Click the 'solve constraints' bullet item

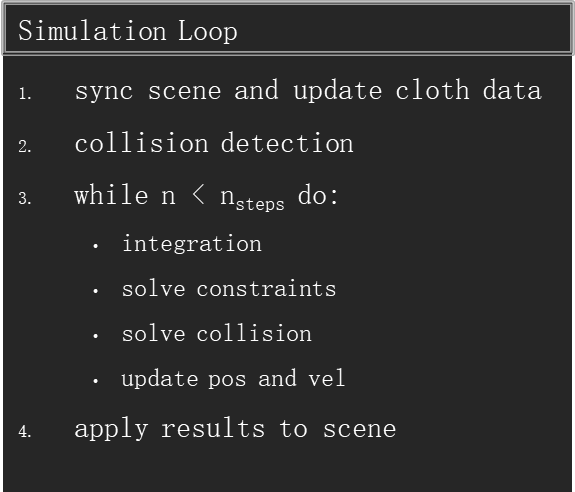pyautogui.click(x=229, y=289)
